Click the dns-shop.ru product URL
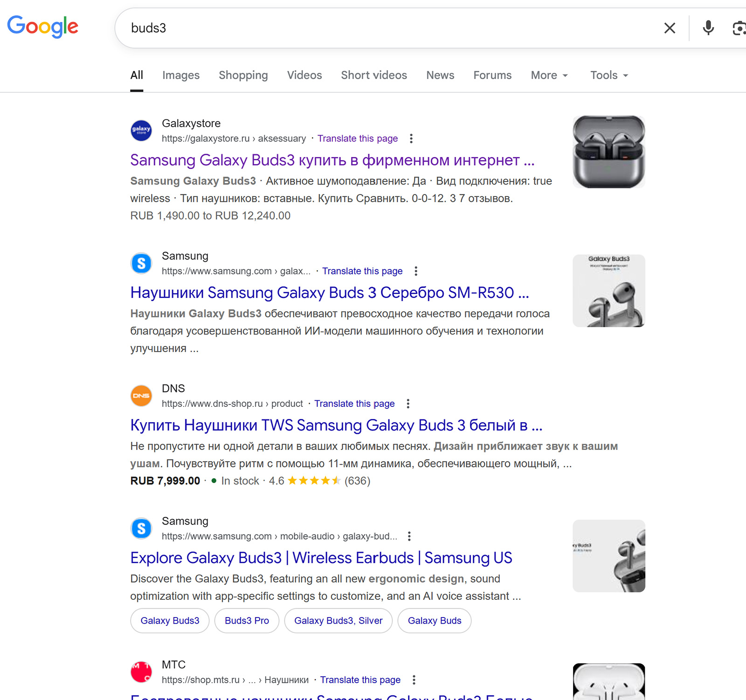This screenshot has width=746, height=700. coord(232,404)
